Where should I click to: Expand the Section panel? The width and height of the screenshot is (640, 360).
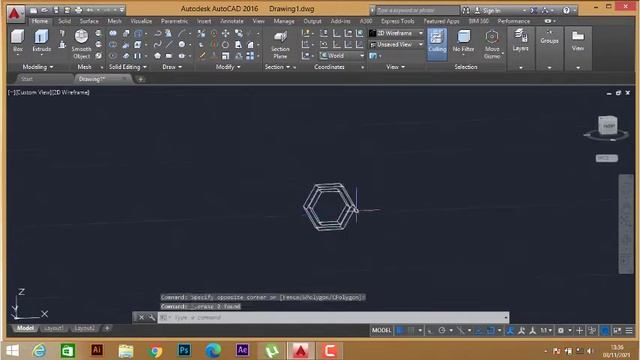[x=277, y=67]
